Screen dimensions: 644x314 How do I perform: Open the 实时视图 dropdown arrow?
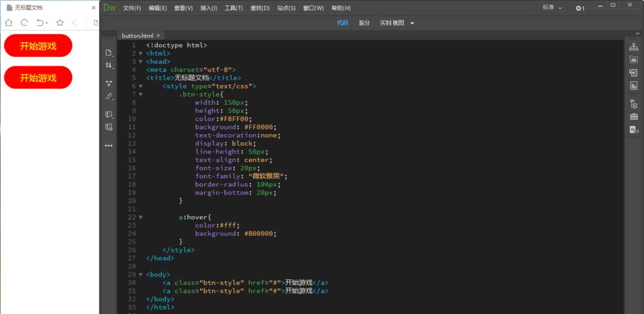412,23
